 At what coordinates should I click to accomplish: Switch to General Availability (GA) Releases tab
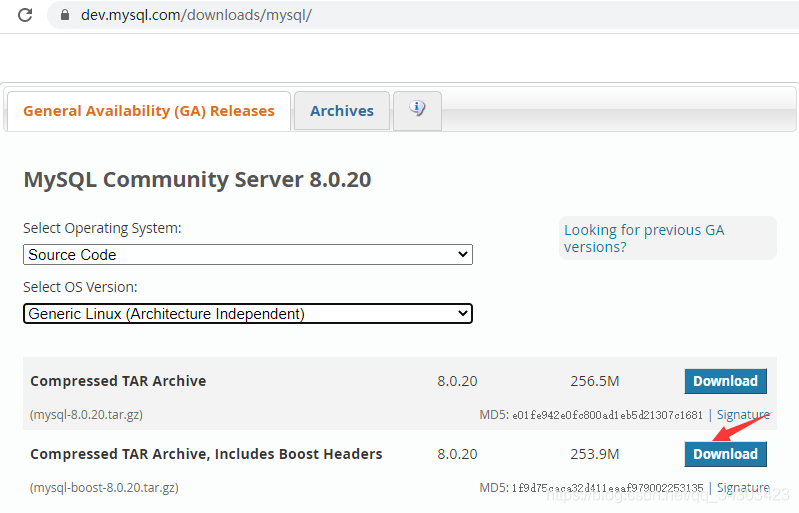pyautogui.click(x=149, y=111)
